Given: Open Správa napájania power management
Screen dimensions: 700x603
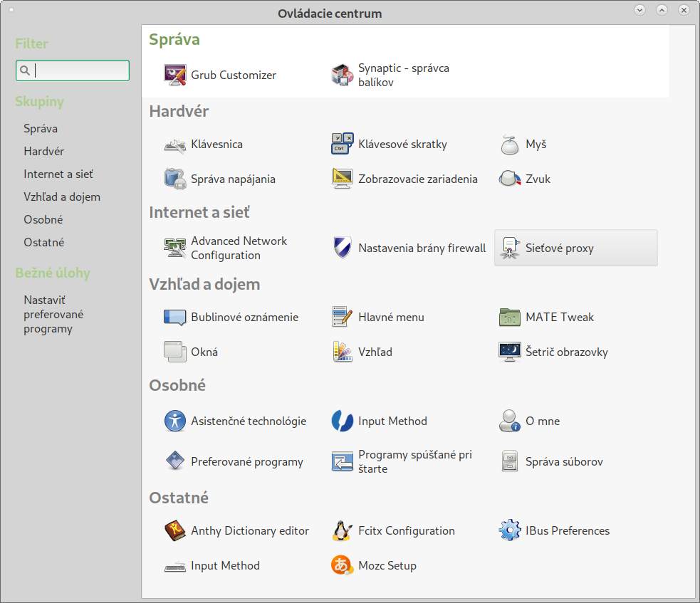Looking at the screenshot, I should (x=233, y=179).
